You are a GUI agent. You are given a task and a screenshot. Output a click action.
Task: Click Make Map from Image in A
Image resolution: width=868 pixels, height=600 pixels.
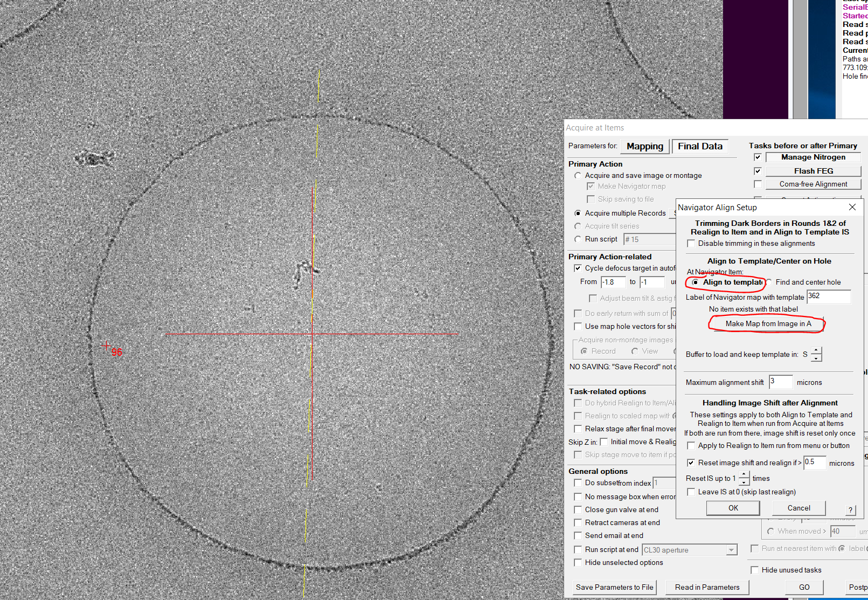click(768, 324)
